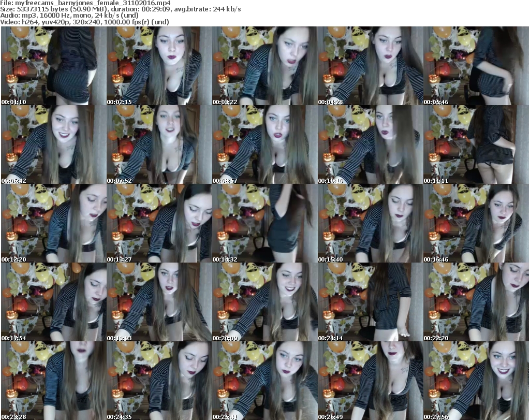Viewport: 530px width, 420px height.
Task: Click the frame marked 00:11:11
Action: [x=475, y=144]
